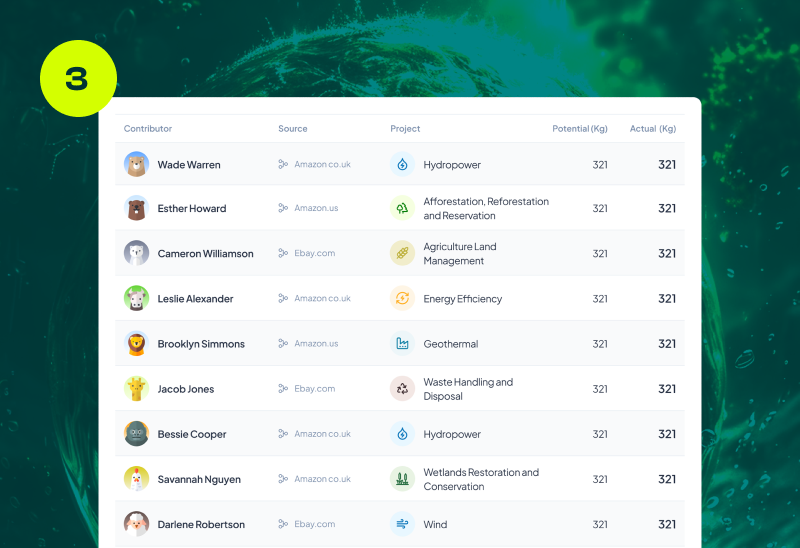
Task: Sort by the Project column header
Action: click(405, 129)
